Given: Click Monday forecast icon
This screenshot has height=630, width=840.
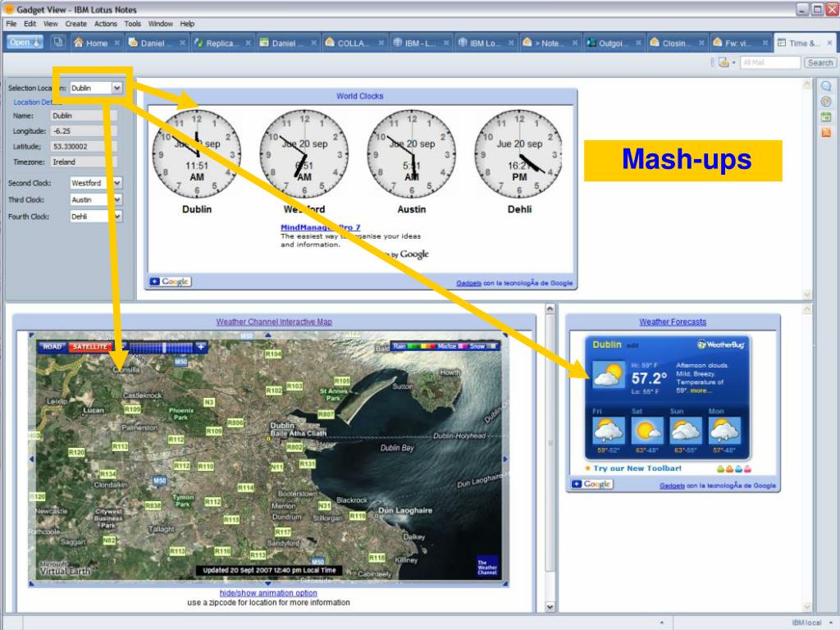Looking at the screenshot, I should [725, 431].
